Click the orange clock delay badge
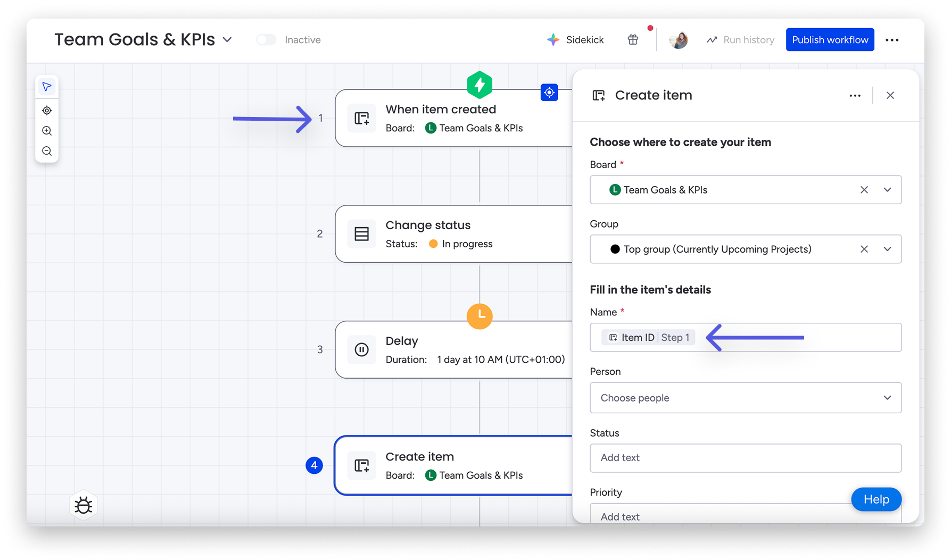This screenshot has height=560, width=951. tap(479, 316)
